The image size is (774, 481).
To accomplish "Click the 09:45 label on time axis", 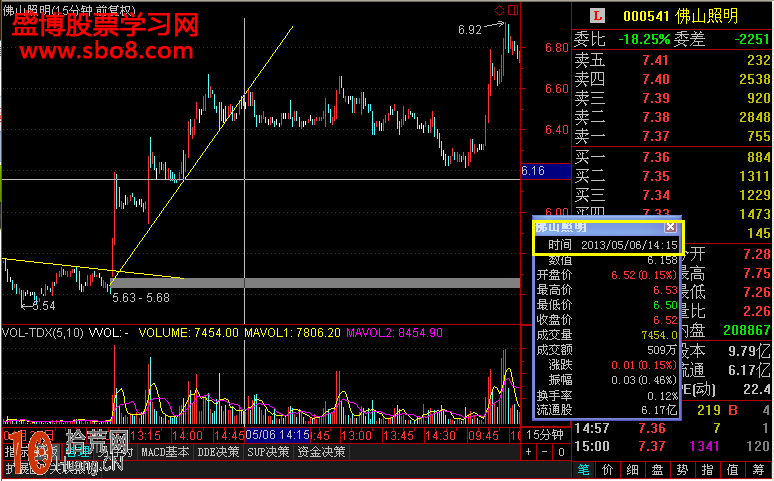I will click(483, 436).
